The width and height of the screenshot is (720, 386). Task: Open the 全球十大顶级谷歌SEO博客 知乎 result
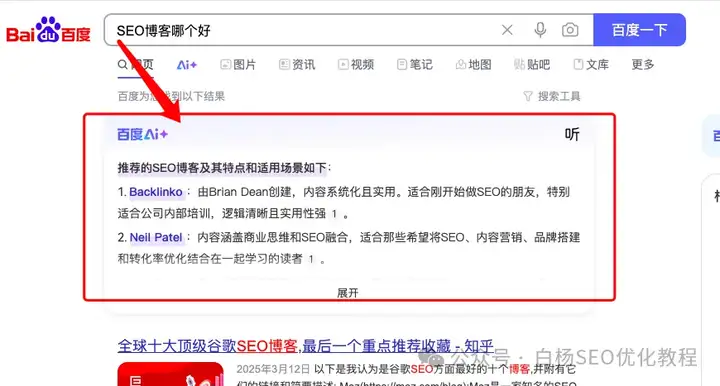[305, 346]
